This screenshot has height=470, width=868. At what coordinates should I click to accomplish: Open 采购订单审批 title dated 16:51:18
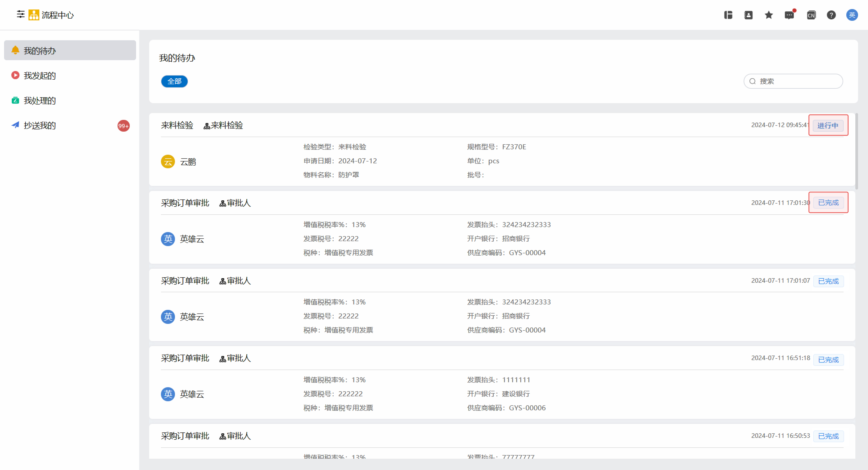[185, 358]
